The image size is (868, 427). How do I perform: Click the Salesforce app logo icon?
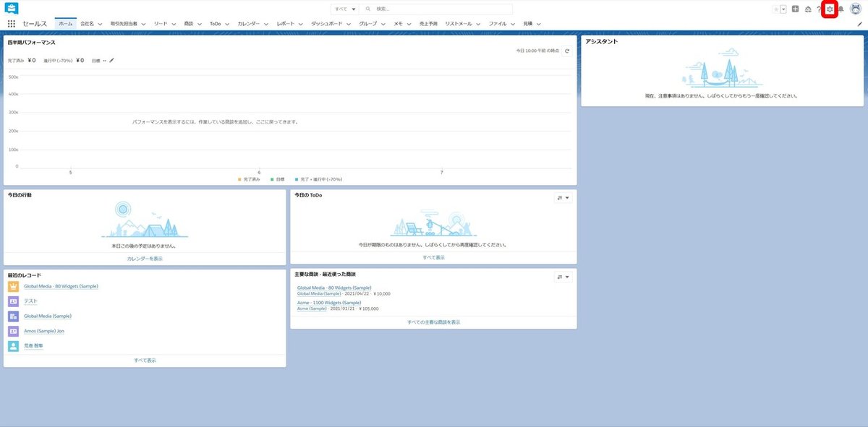point(12,9)
